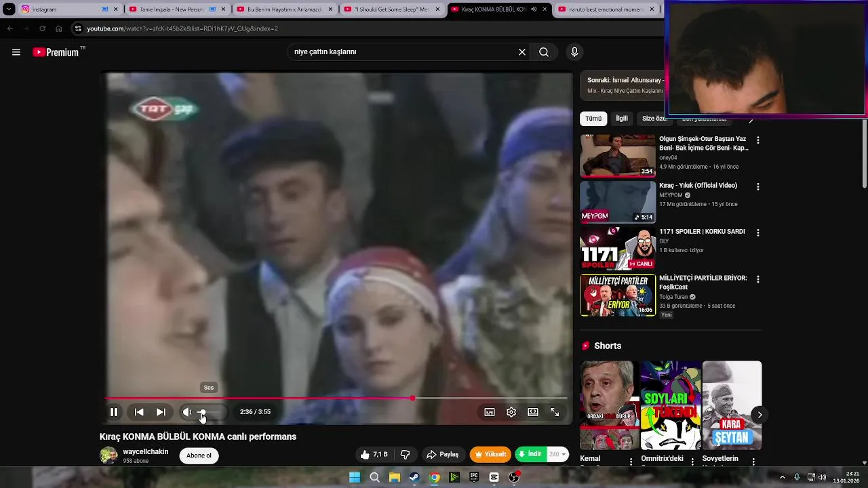Clear the search box text

522,52
